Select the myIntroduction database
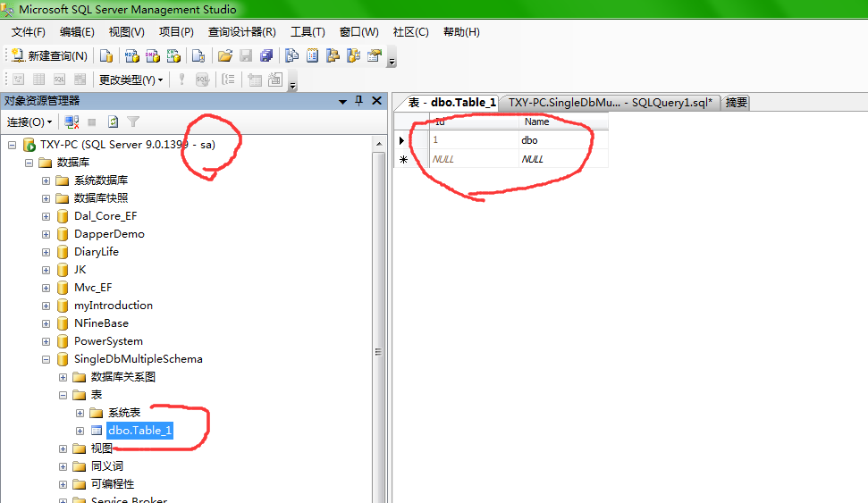This screenshot has height=503, width=868. point(114,306)
